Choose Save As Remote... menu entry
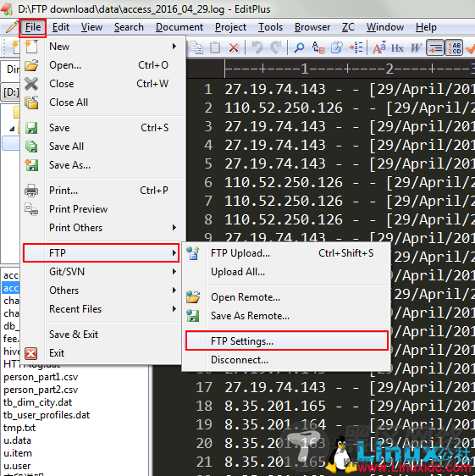The height and width of the screenshot is (476, 475). [x=286, y=316]
